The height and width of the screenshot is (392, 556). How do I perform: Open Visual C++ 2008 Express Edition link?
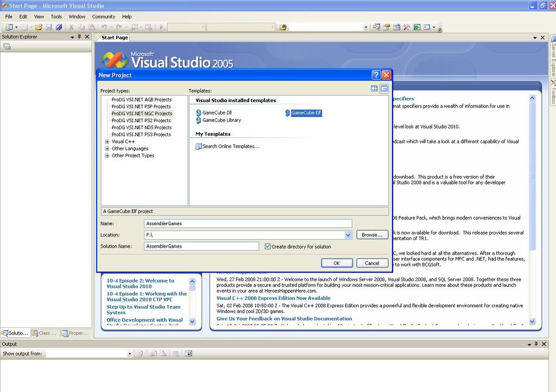coord(274,298)
